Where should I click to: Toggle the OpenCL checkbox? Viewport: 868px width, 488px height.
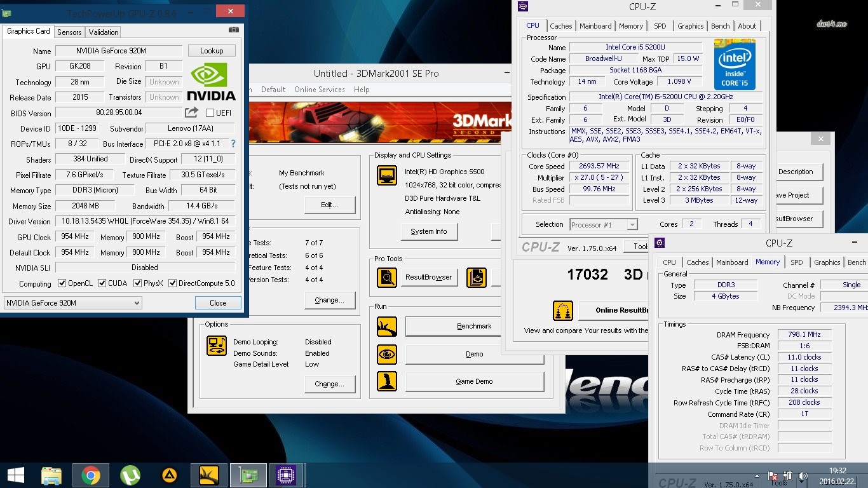(62, 283)
